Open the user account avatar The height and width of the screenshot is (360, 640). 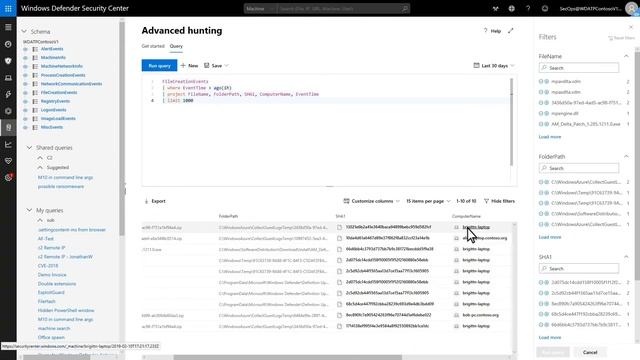point(631,8)
